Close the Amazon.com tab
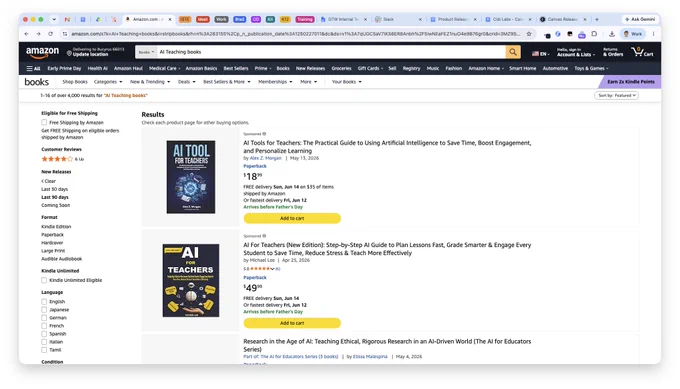The height and width of the screenshot is (389, 680). pos(170,20)
